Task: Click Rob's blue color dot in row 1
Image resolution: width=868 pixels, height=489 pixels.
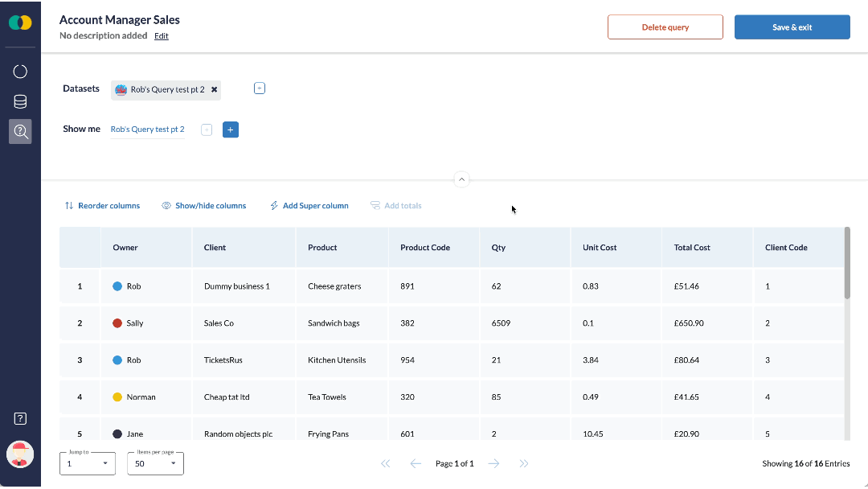Action: point(117,286)
